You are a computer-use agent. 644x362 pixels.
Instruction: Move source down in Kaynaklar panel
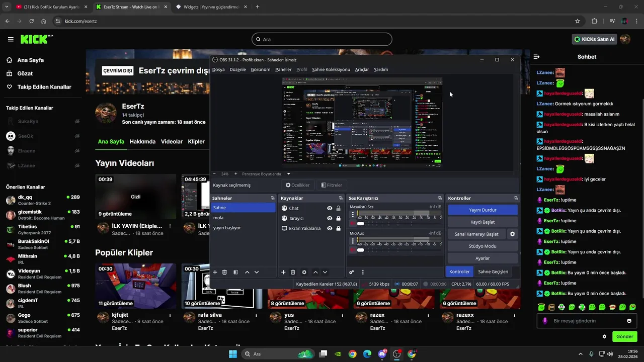325,272
